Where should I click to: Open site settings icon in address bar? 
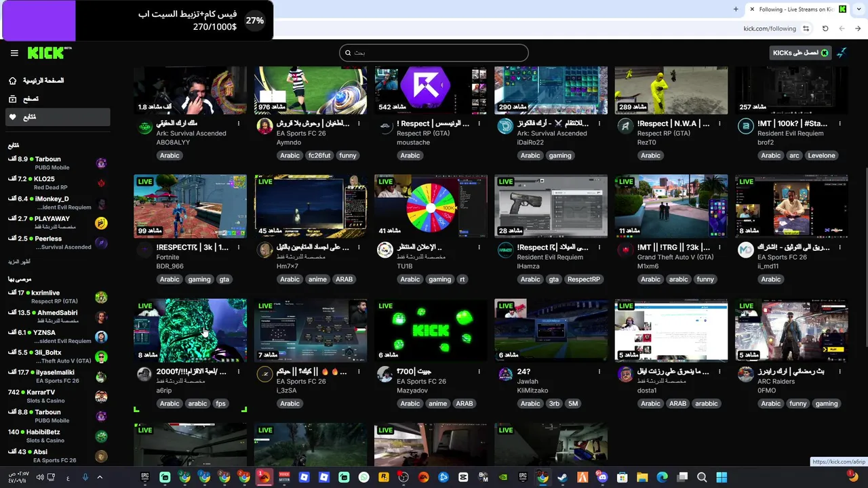[806, 28]
